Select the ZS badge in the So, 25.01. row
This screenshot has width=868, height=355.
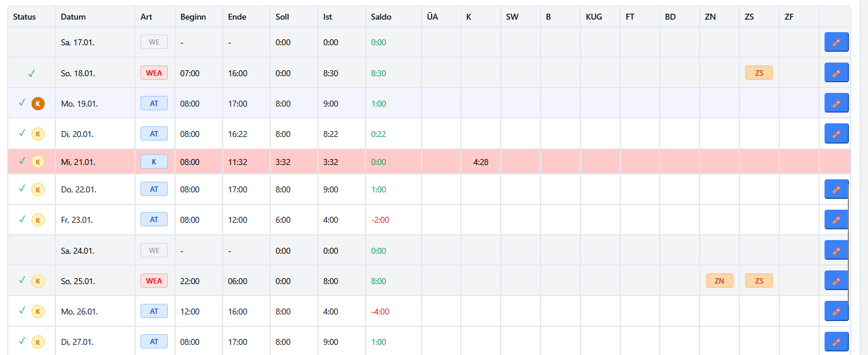pyautogui.click(x=759, y=281)
